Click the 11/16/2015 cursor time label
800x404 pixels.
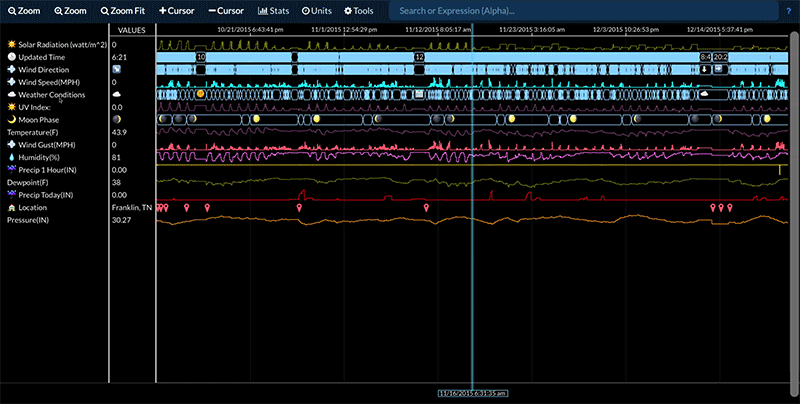[x=472, y=392]
